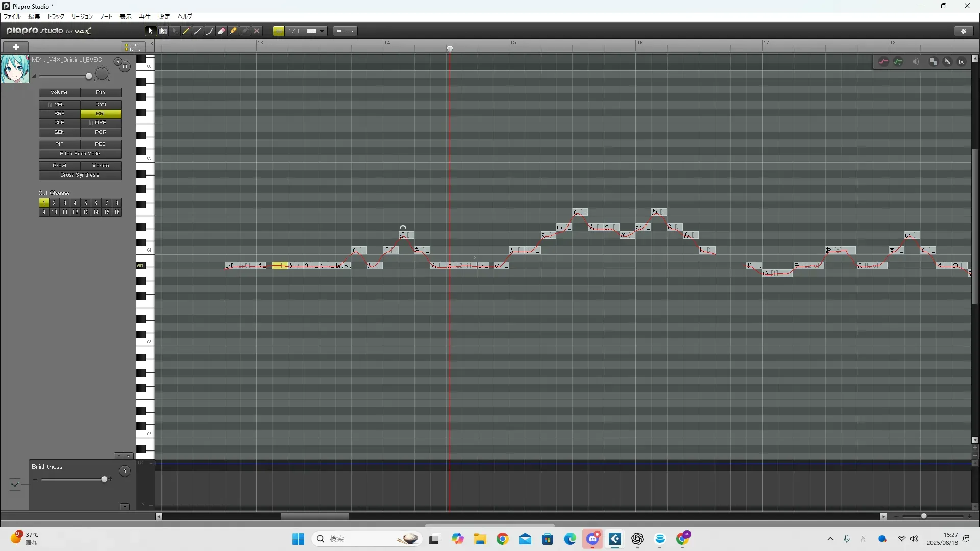Toggle the red pitch curve display icon
The width and height of the screenshot is (980, 551).
pos(884,62)
